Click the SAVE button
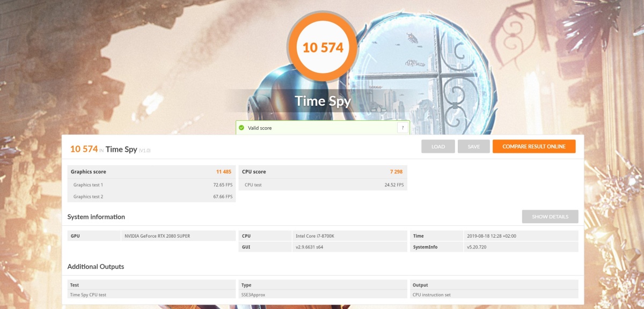Screen dimensions: 644x309 (473, 146)
